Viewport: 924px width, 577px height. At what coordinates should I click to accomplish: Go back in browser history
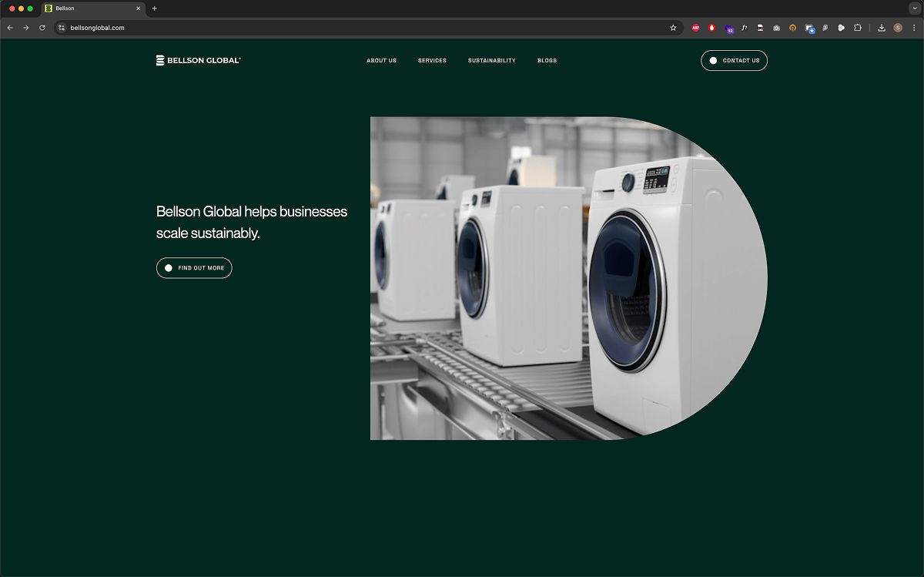click(x=10, y=28)
